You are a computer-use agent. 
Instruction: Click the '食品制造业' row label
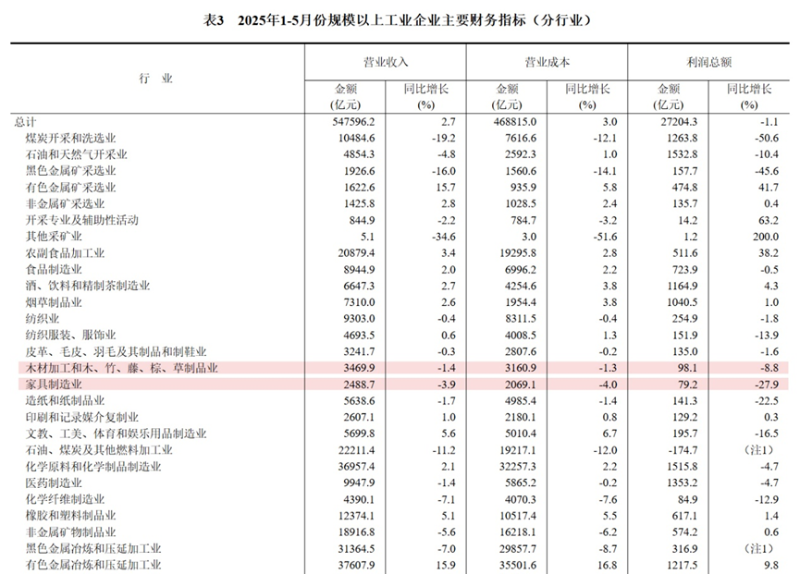pyautogui.click(x=54, y=269)
